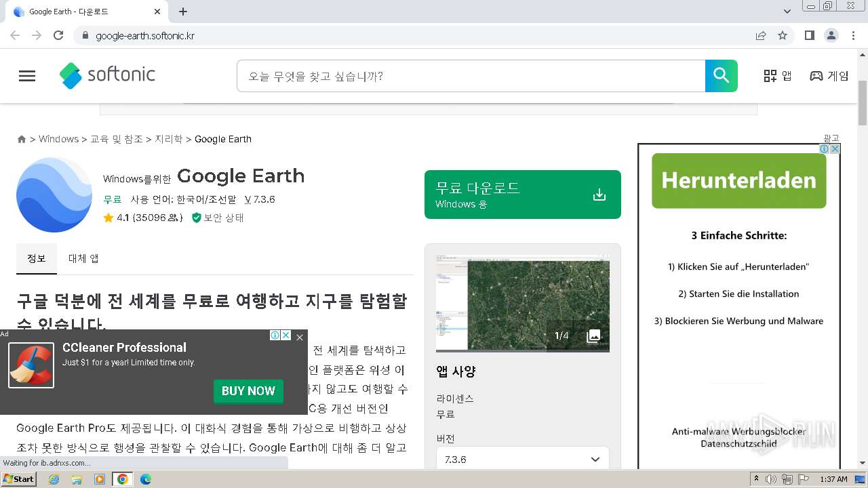Click the CCleaner logo in the ad
The height and width of the screenshot is (488, 868).
click(x=31, y=365)
